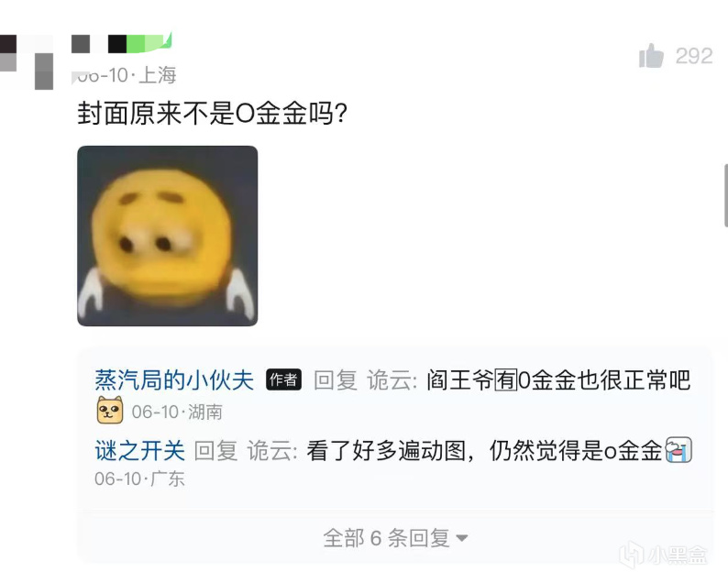The height and width of the screenshot is (583, 728).
Task: Like the comment with thumbs-up icon
Action: [651, 56]
